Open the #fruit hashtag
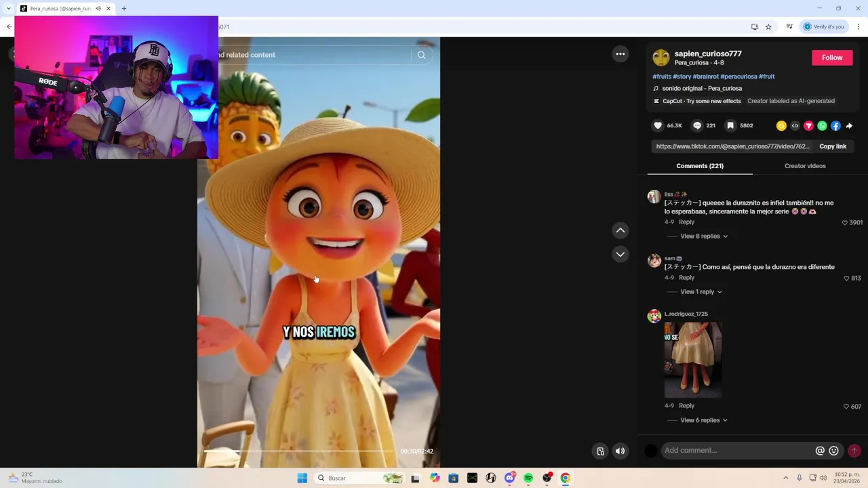868x488 pixels. [x=767, y=77]
